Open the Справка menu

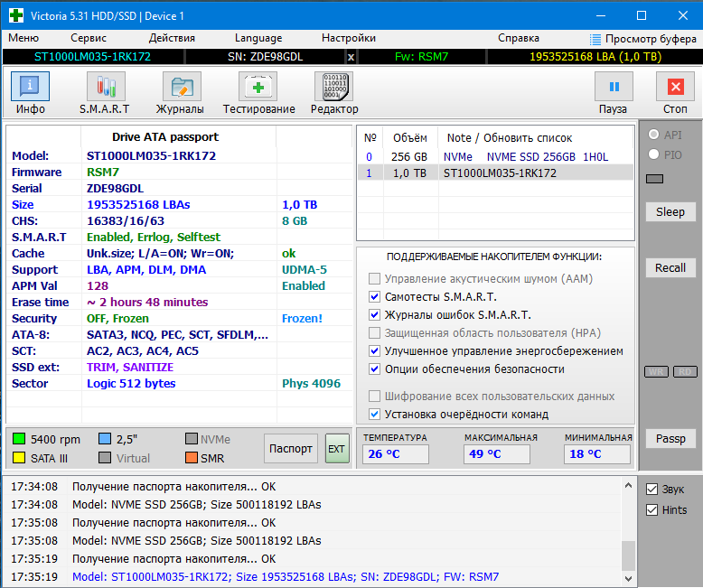point(519,38)
